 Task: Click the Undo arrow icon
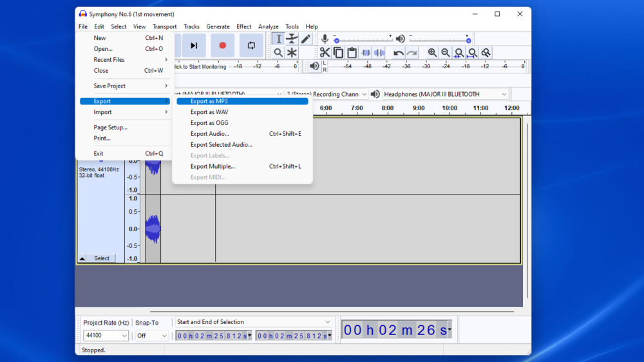(399, 53)
